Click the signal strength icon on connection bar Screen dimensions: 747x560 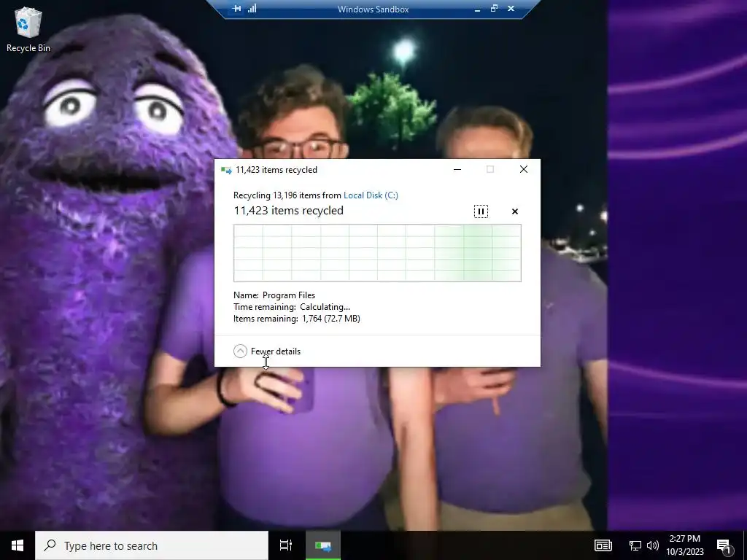[252, 9]
